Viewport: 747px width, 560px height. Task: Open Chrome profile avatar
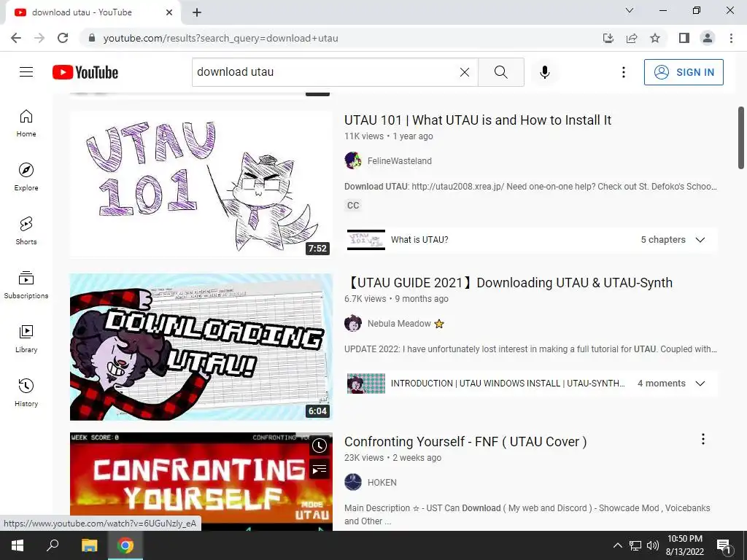(708, 38)
